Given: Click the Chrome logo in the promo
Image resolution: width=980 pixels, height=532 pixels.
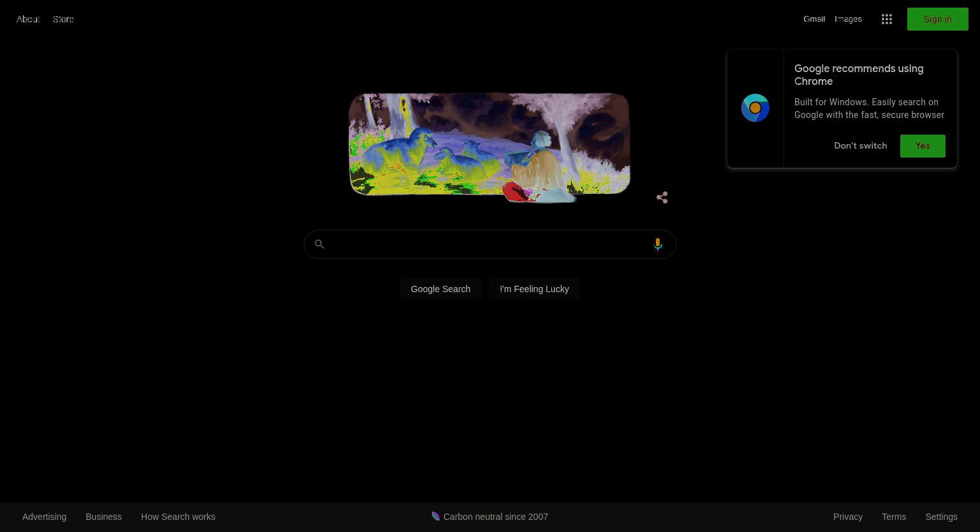Looking at the screenshot, I should 755,108.
